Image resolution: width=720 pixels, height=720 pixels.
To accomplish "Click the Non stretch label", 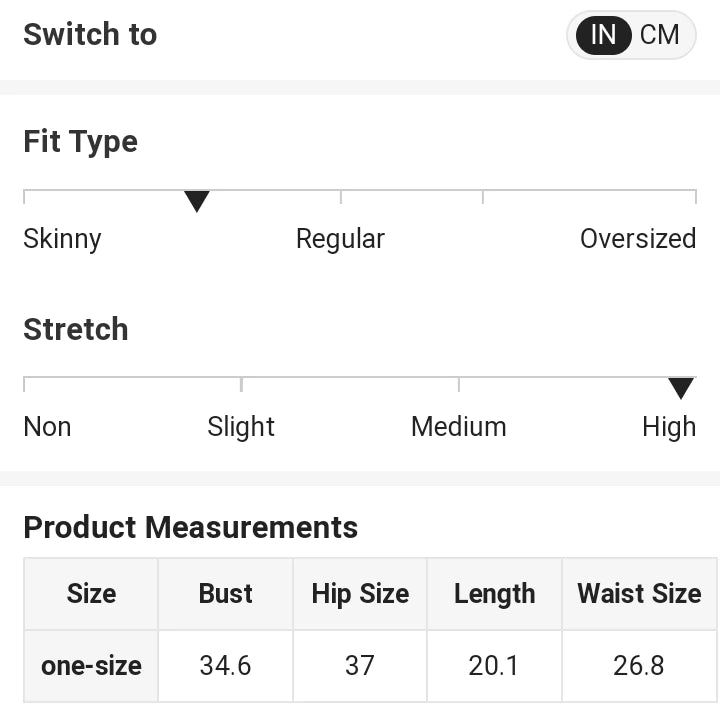I will tap(47, 427).
